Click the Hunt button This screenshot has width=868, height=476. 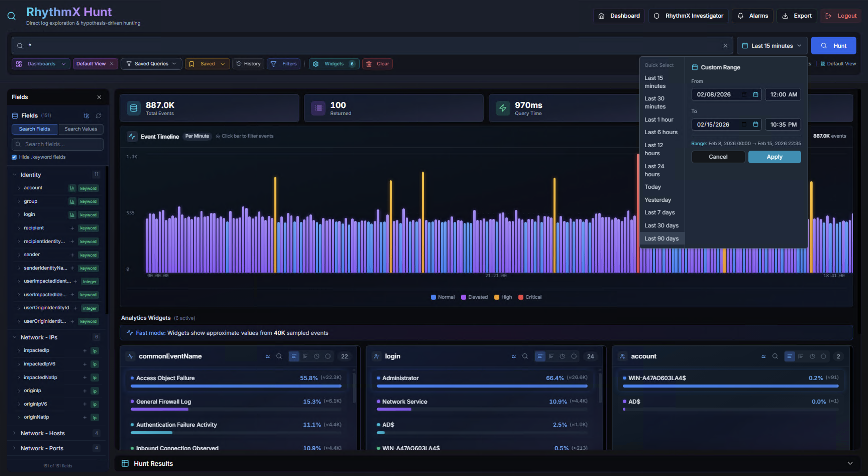(x=833, y=46)
